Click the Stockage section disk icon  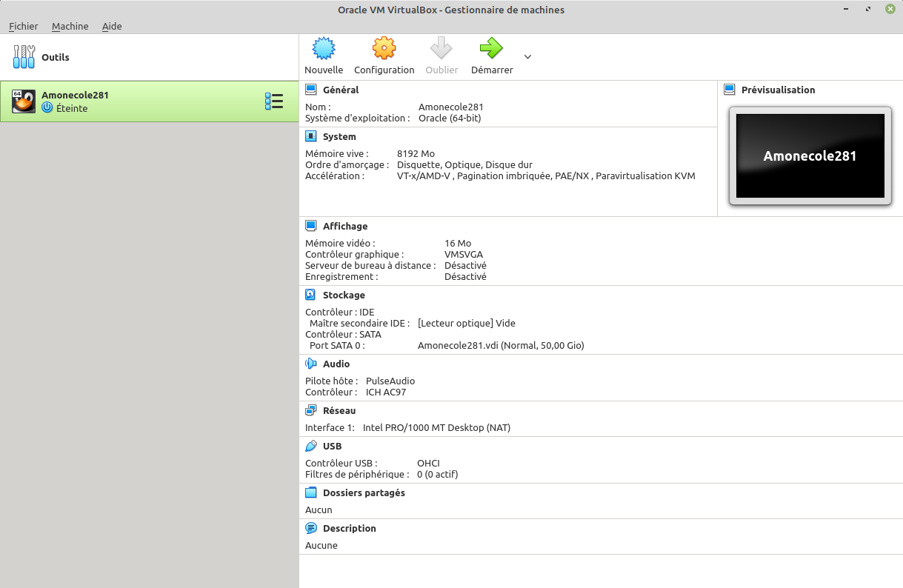pyautogui.click(x=311, y=295)
